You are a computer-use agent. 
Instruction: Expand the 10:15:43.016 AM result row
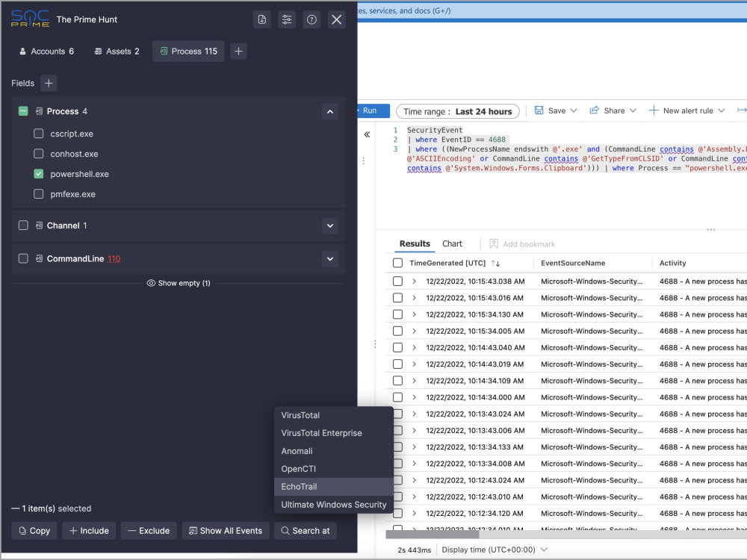coord(414,298)
